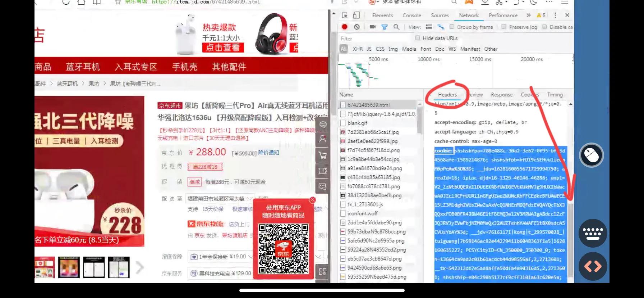Tap the floating code brackets button
The width and height of the screenshot is (644, 298).
click(593, 266)
